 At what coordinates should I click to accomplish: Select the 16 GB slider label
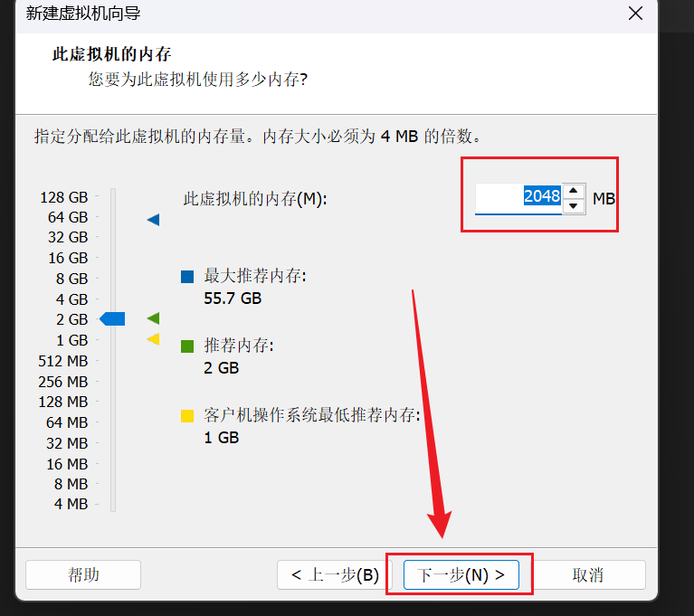pos(68,258)
